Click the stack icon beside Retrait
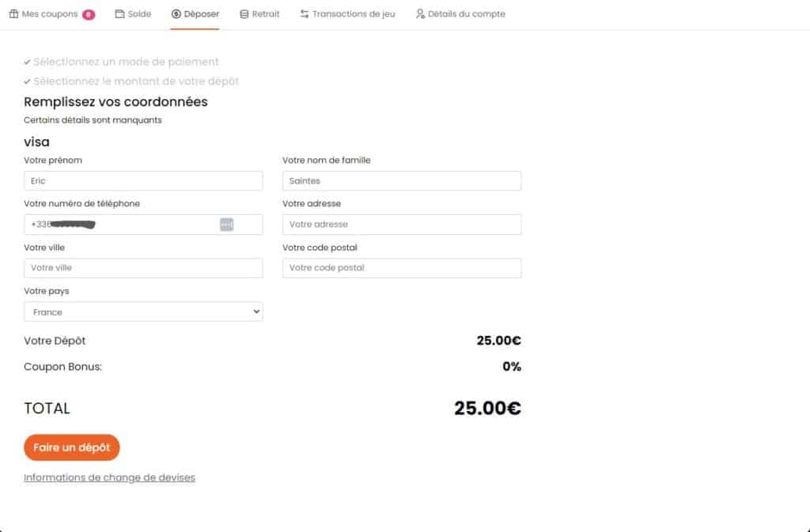The height and width of the screenshot is (532, 810). coord(244,14)
